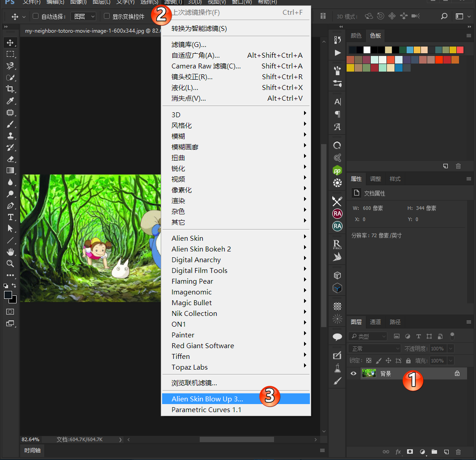The height and width of the screenshot is (460, 476).
Task: Open Camera Raw 滤镜(C) entry
Action: click(236, 66)
